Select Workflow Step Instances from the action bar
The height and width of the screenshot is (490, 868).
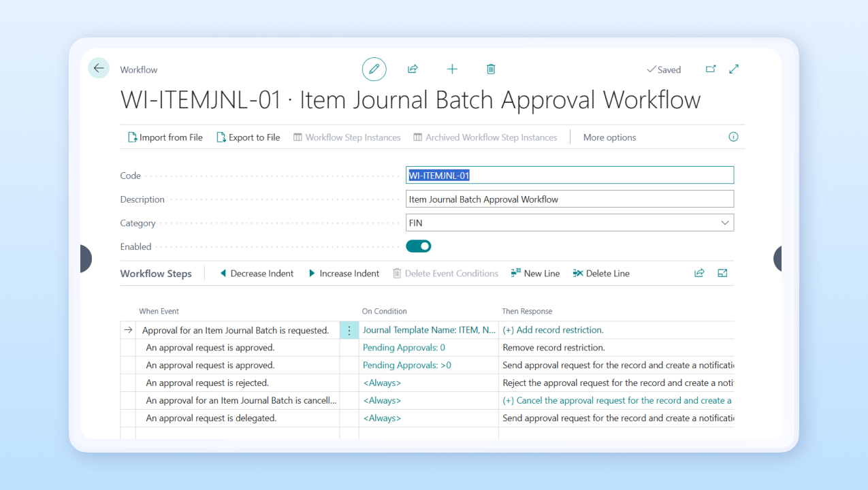347,137
